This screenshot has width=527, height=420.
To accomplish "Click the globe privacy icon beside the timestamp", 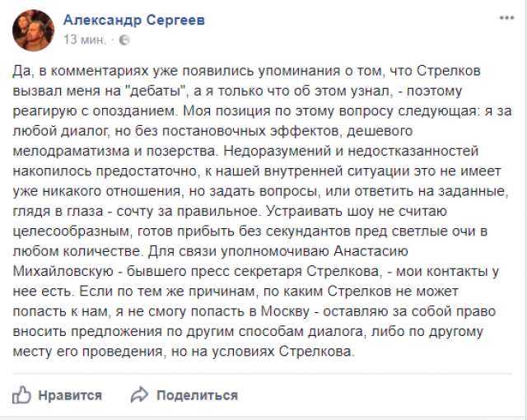I will pyautogui.click(x=124, y=39).
